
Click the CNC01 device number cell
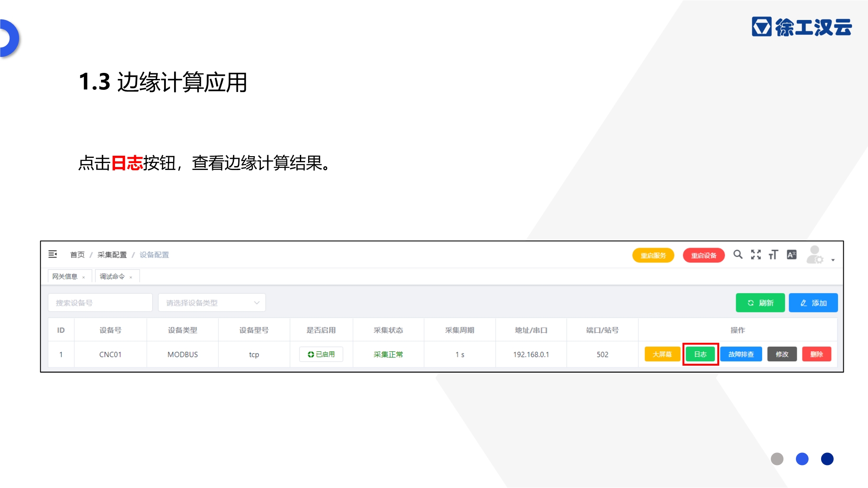tap(110, 354)
